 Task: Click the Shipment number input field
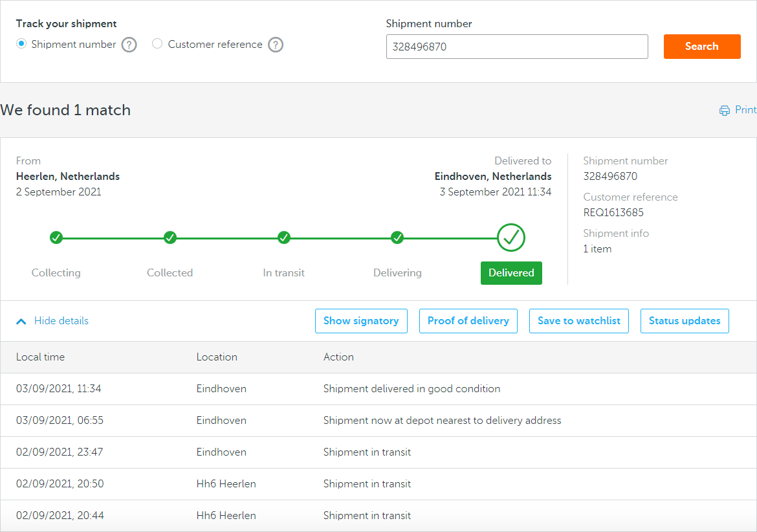(x=516, y=47)
